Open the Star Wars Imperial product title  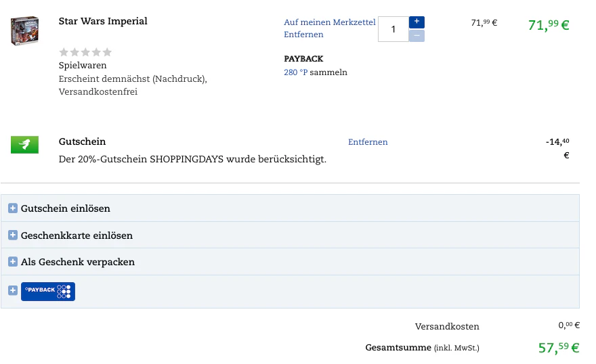point(103,21)
